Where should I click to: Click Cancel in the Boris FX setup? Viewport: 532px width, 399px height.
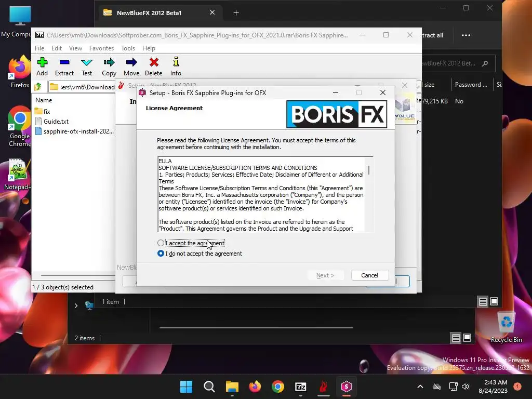click(x=369, y=275)
